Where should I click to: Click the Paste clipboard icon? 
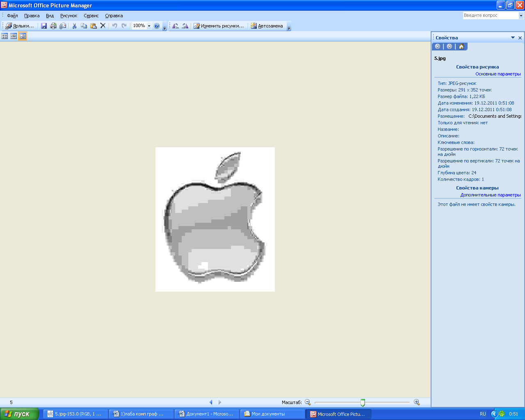94,26
